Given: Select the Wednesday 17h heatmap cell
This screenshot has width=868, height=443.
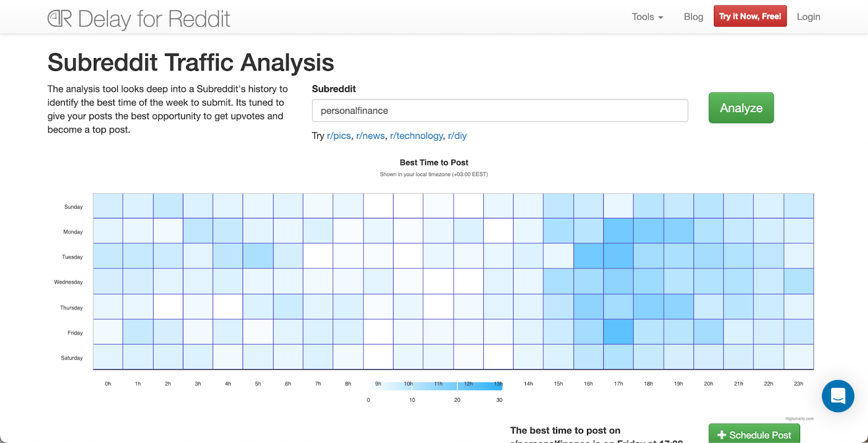Looking at the screenshot, I should coord(618,281).
